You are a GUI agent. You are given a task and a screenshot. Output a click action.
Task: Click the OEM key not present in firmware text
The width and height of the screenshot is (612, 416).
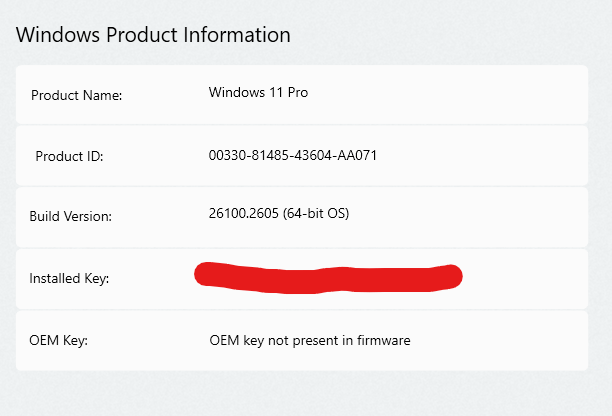coord(310,340)
